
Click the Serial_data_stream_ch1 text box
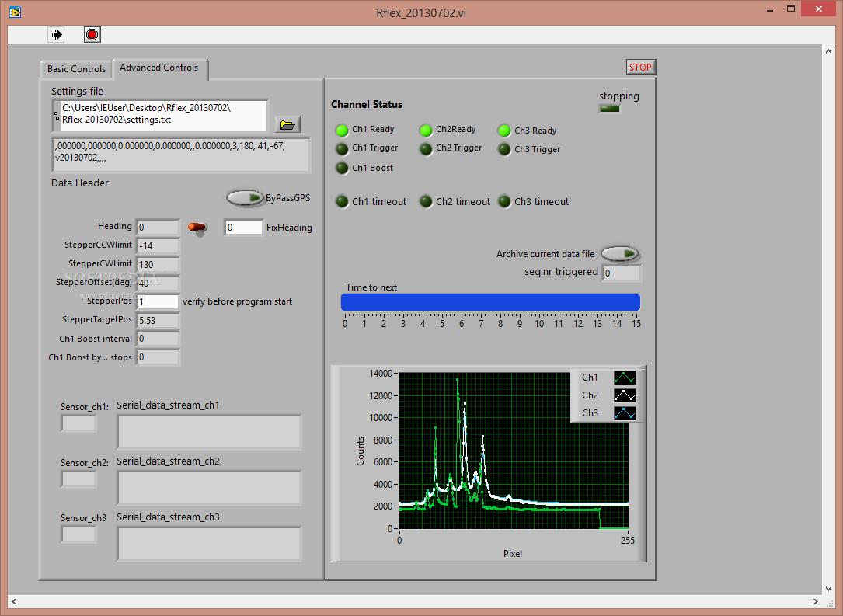(x=209, y=432)
